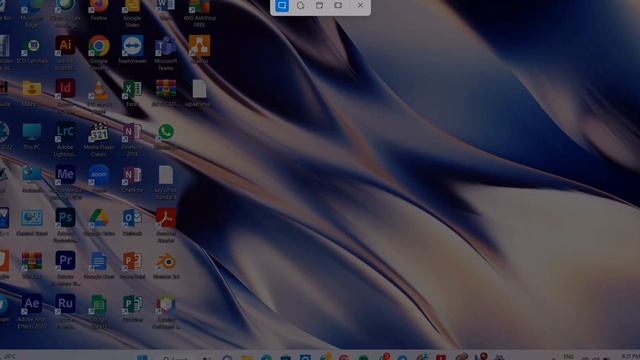
Task: Select the Google Sheets desktop shortcut
Action: [99, 312]
